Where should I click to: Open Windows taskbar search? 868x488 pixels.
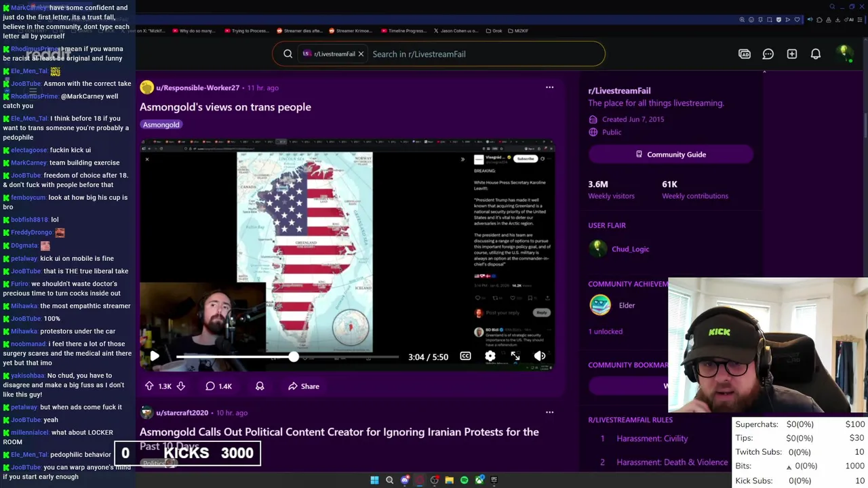(389, 480)
